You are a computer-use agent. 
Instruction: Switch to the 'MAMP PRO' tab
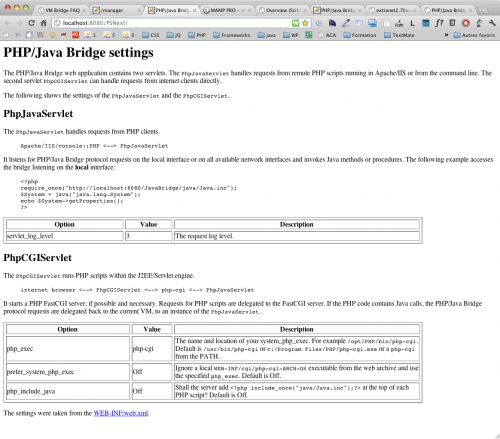[x=227, y=10]
